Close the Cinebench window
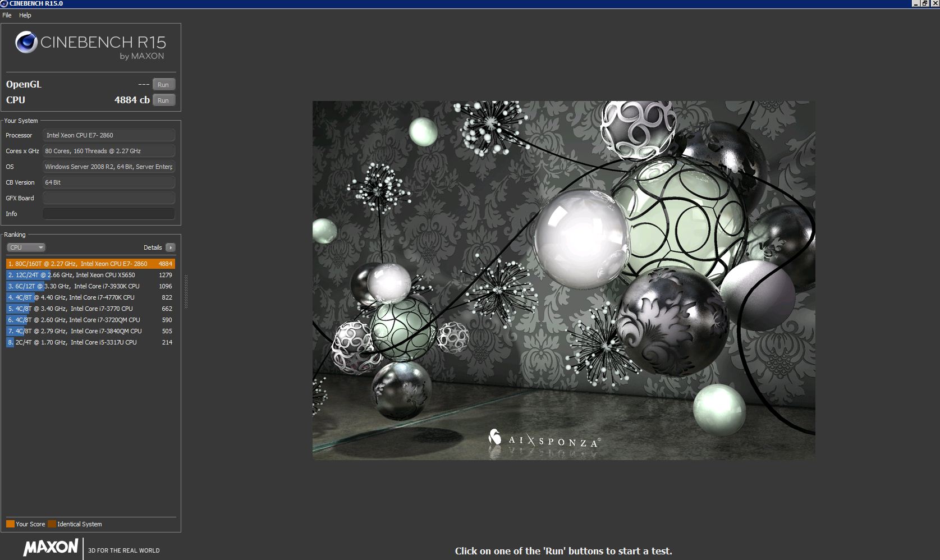This screenshot has height=560, width=940. point(934,3)
